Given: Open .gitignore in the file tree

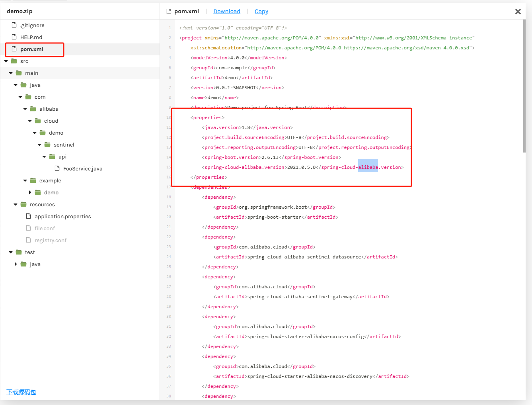Looking at the screenshot, I should (x=33, y=25).
